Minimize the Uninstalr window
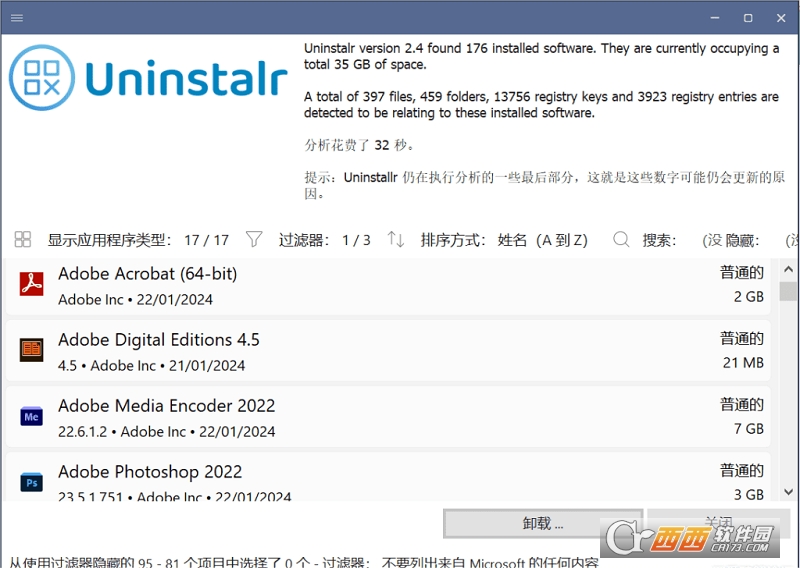This screenshot has height=568, width=800. [715, 18]
